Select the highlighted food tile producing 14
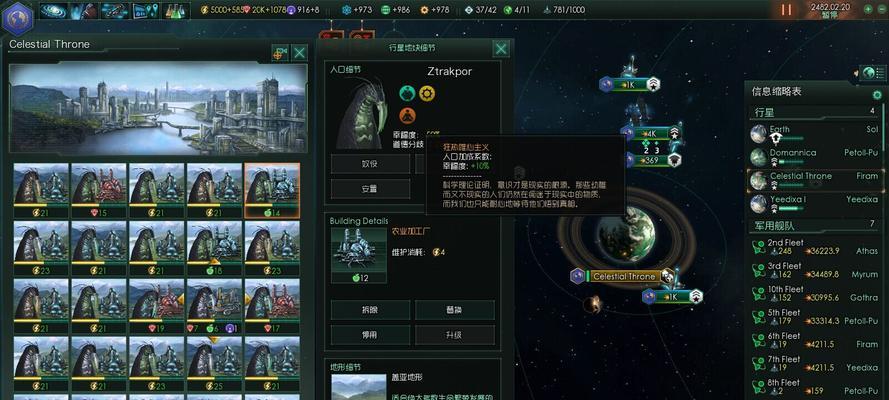 (x=272, y=191)
